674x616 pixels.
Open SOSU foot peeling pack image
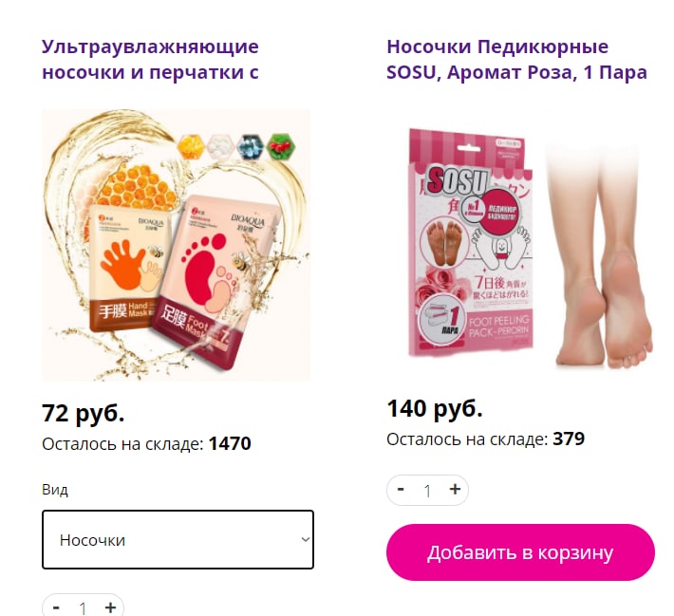[471, 243]
